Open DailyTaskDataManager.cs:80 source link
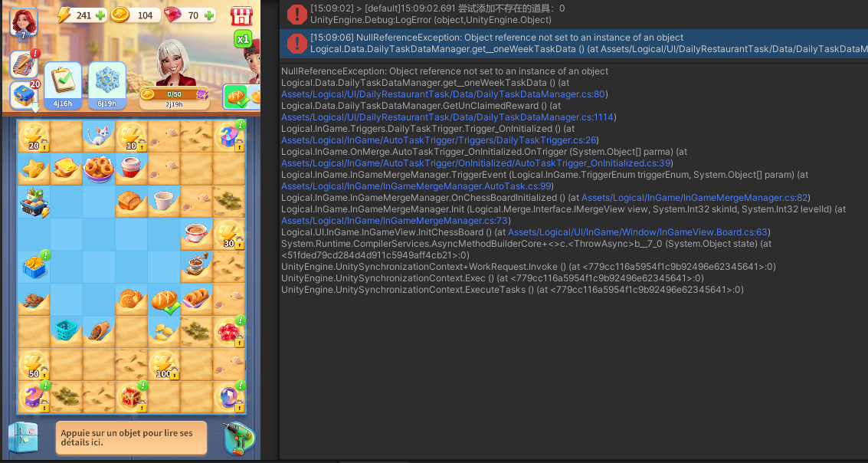 444,94
